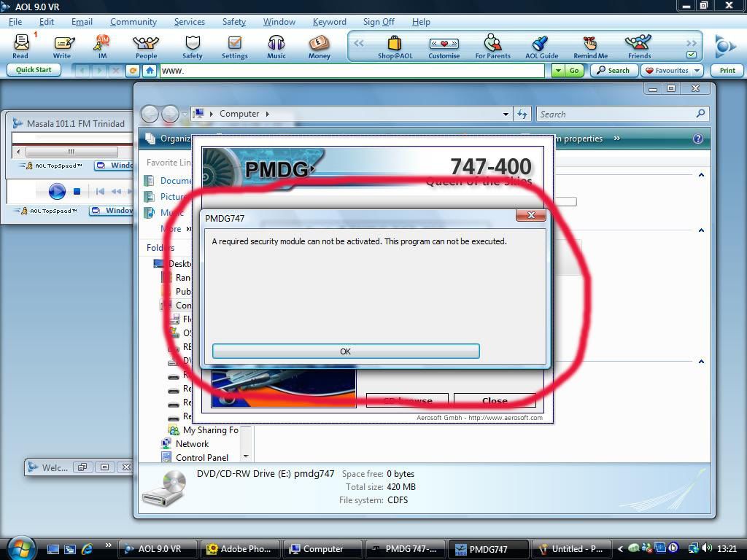Open Shop@AOL shopping bag icon
Viewport: 747px width, 560px height.
coord(395,47)
